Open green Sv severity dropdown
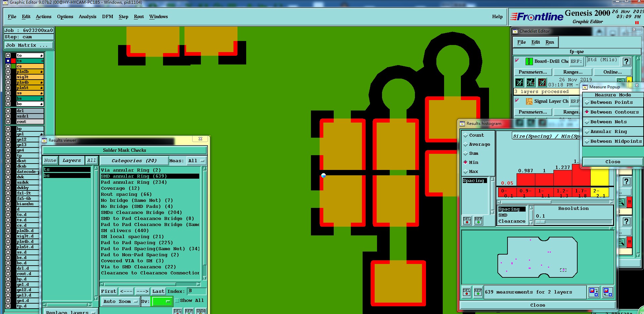This screenshot has width=644, height=314. tap(162, 302)
